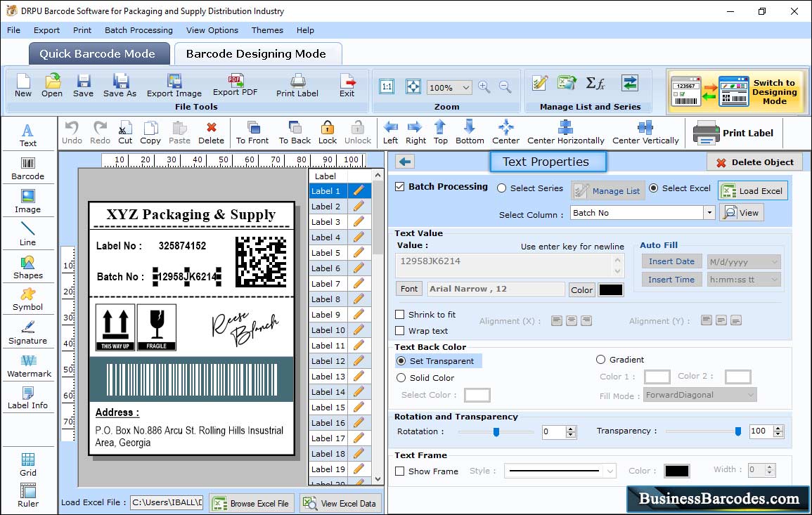Select Set Transparent back color
Viewport: 812px width, 515px height.
401,360
